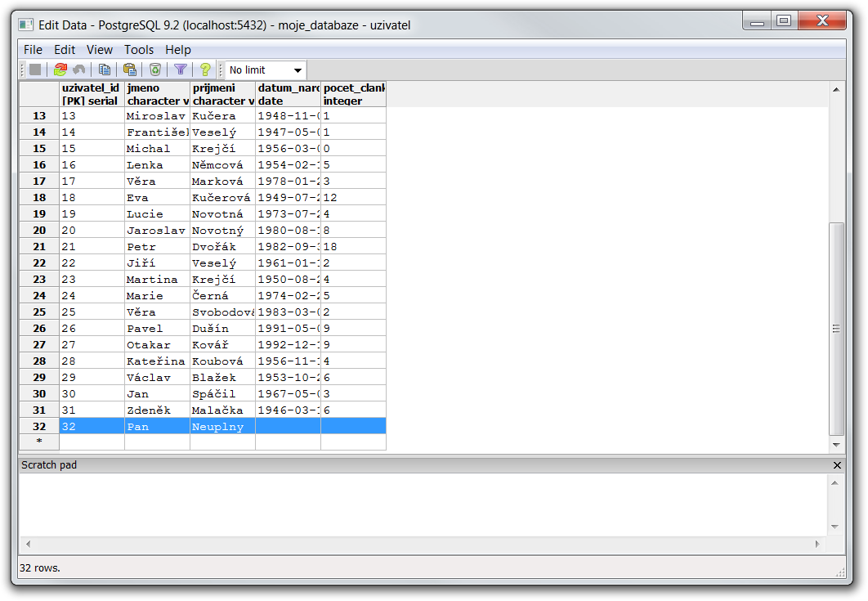Click the cell containing Blažek

pyautogui.click(x=222, y=377)
